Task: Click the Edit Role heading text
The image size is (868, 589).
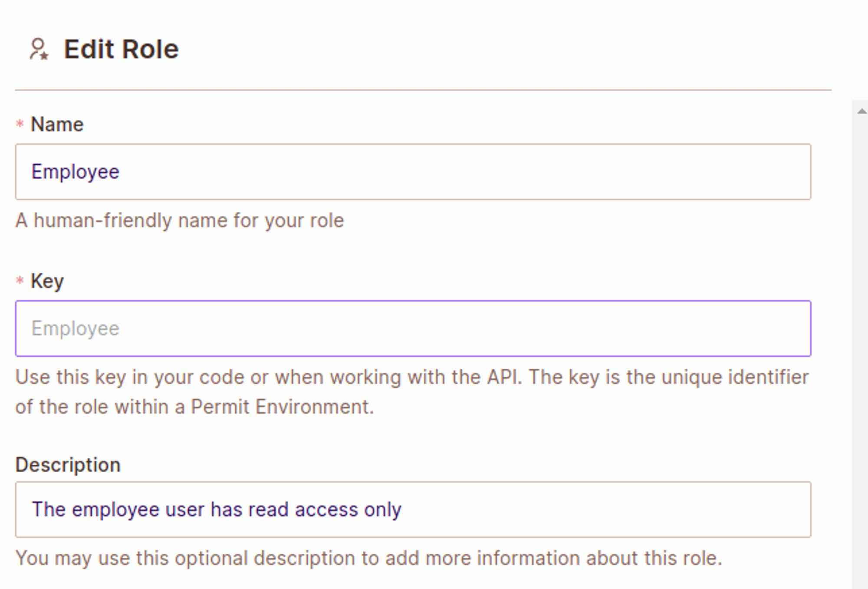Action: [x=121, y=49]
